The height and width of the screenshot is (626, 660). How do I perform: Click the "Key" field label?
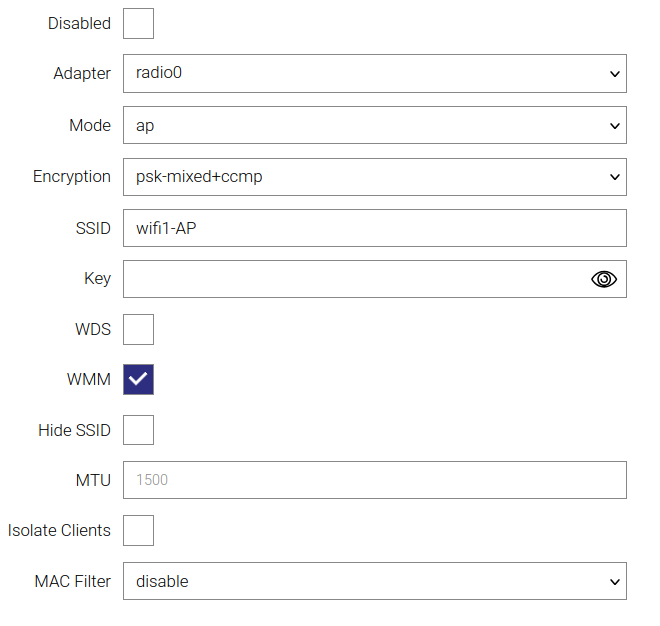[97, 279]
